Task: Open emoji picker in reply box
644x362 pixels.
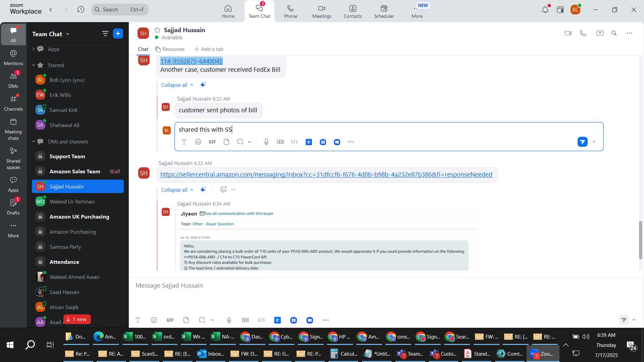Action: click(198, 142)
